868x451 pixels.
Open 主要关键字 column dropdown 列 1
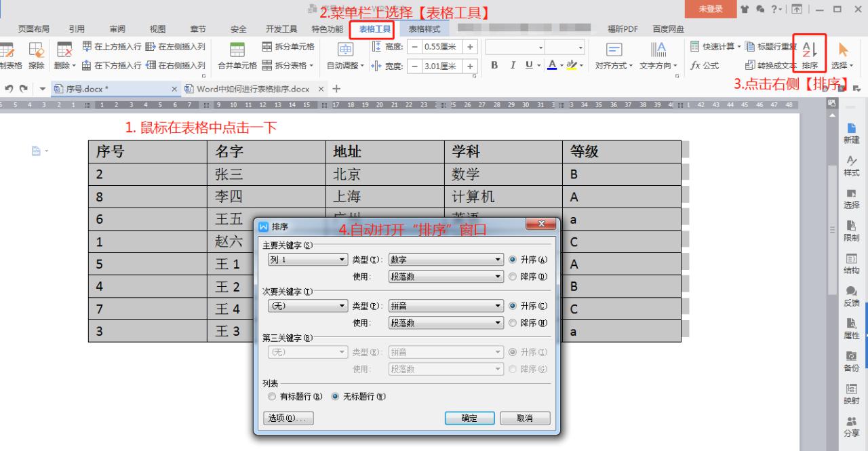308,260
